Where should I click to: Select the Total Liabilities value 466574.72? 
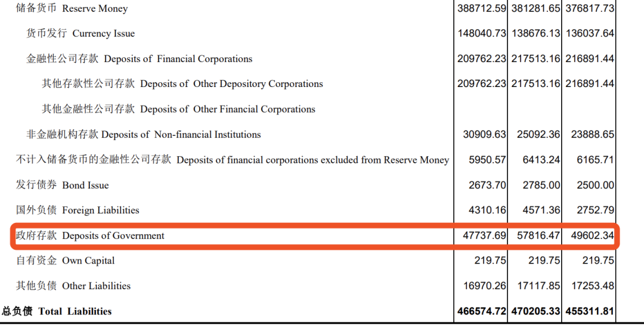tap(482, 312)
